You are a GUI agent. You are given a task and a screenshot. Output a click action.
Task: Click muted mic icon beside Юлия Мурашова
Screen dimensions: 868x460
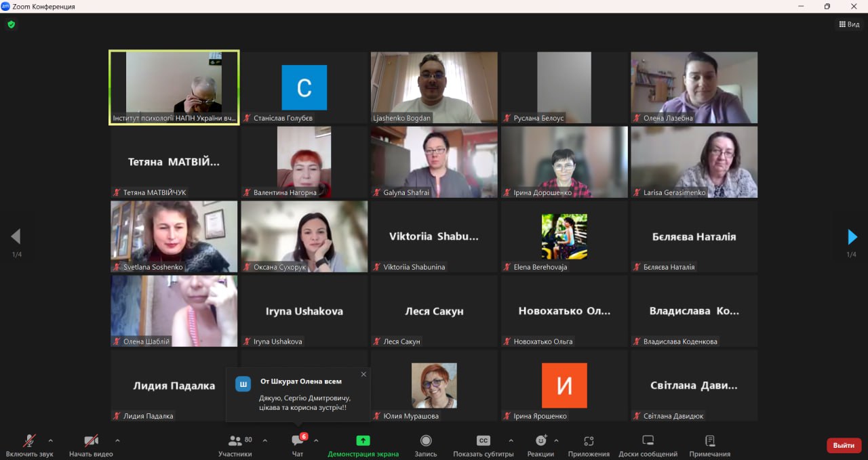pyautogui.click(x=377, y=416)
